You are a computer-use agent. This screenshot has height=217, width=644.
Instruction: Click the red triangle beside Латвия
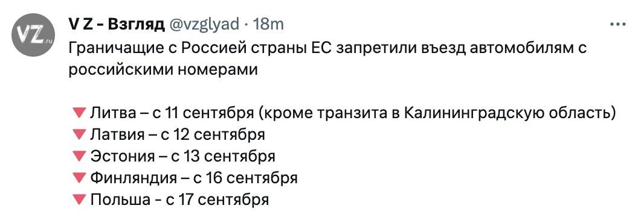[x=77, y=134]
